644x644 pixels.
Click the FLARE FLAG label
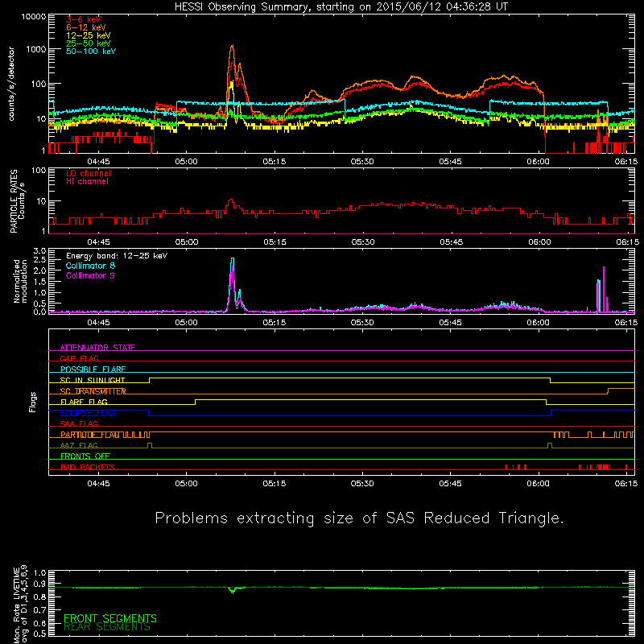(x=84, y=402)
